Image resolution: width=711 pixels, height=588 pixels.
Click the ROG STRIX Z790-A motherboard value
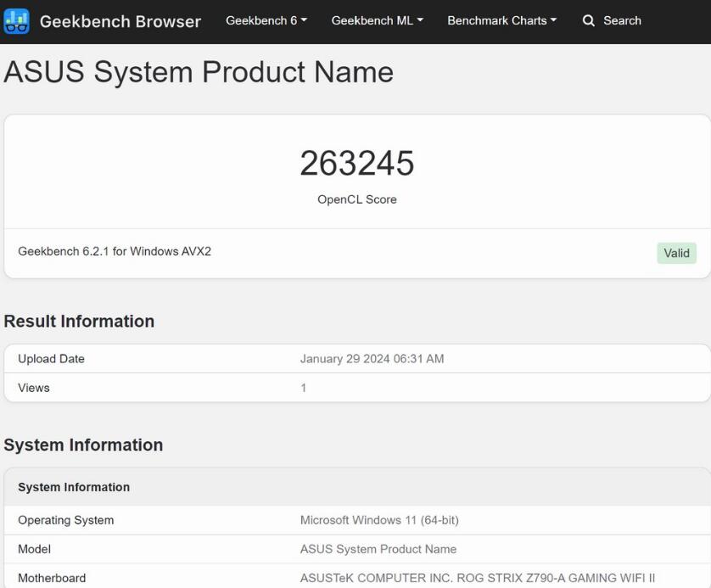coord(478,578)
